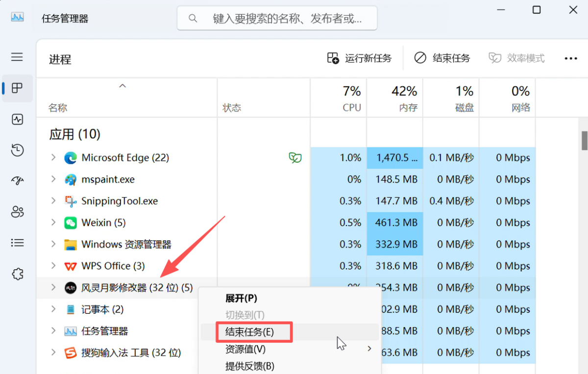The width and height of the screenshot is (588, 374).
Task: Open the Users sidebar icon
Action: tap(17, 212)
